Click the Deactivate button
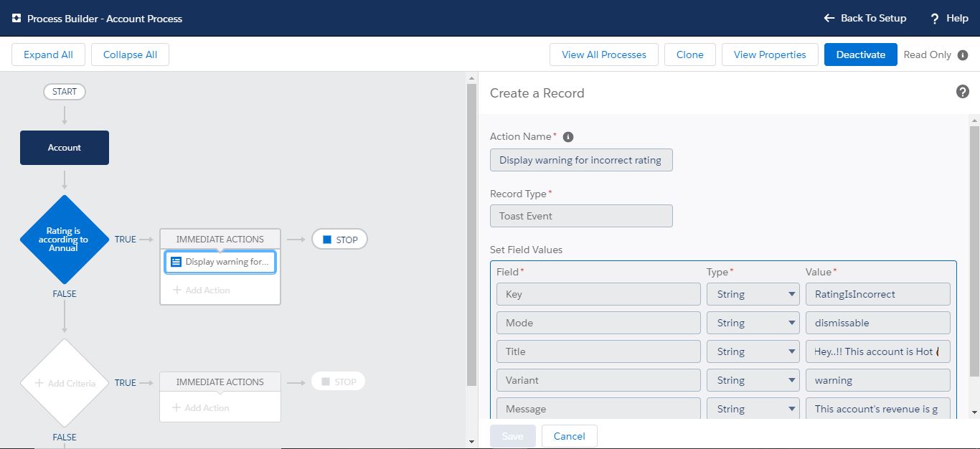The image size is (980, 449). click(860, 54)
